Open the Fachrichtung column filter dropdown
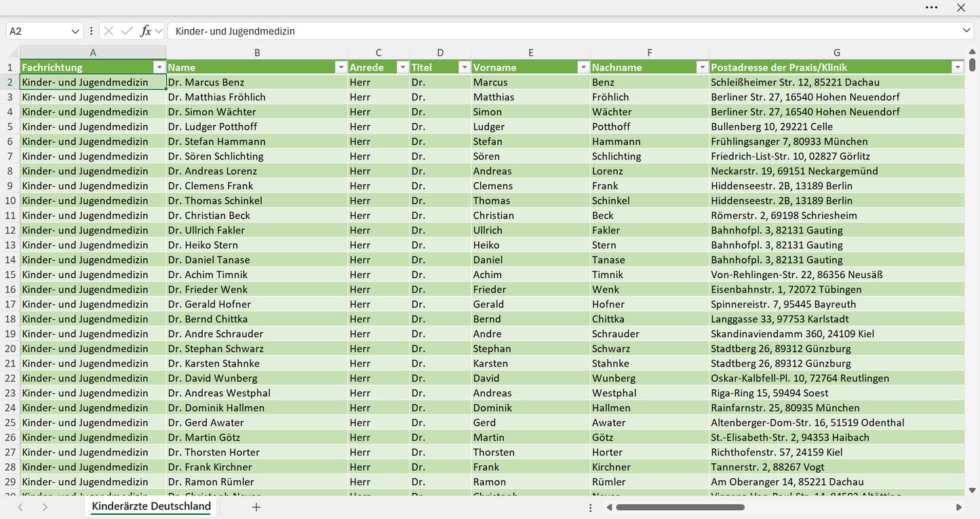The height and width of the screenshot is (519, 980). pos(159,67)
